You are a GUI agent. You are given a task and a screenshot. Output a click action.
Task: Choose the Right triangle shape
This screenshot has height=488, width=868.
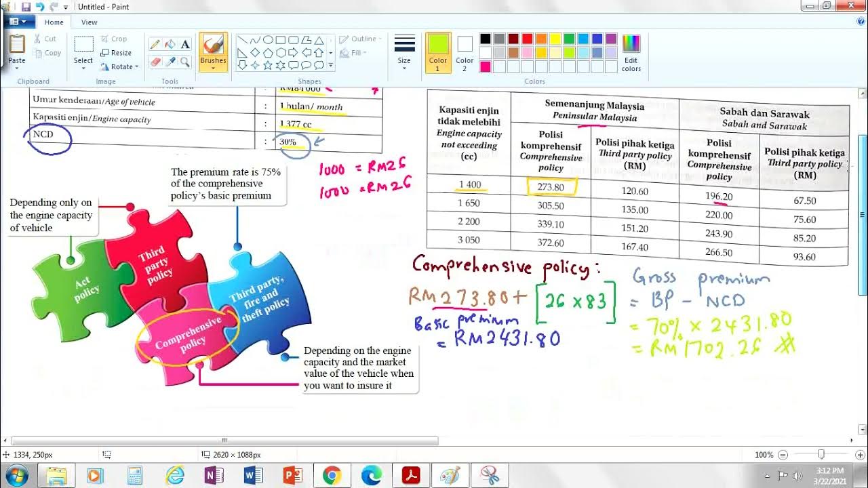[x=242, y=52]
